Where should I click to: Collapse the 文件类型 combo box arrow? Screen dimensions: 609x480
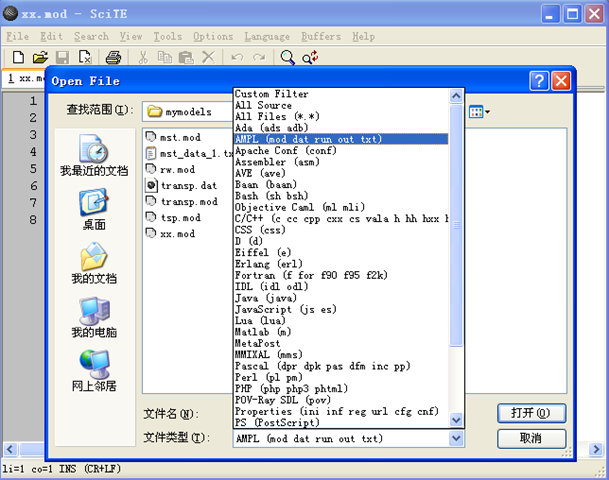(x=456, y=439)
